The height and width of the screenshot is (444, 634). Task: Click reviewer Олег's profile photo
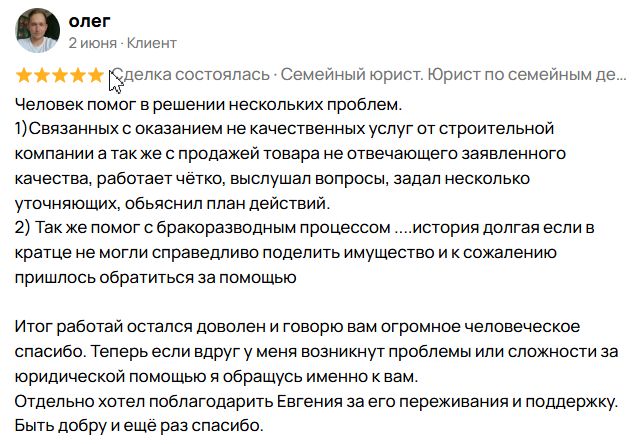click(37, 30)
